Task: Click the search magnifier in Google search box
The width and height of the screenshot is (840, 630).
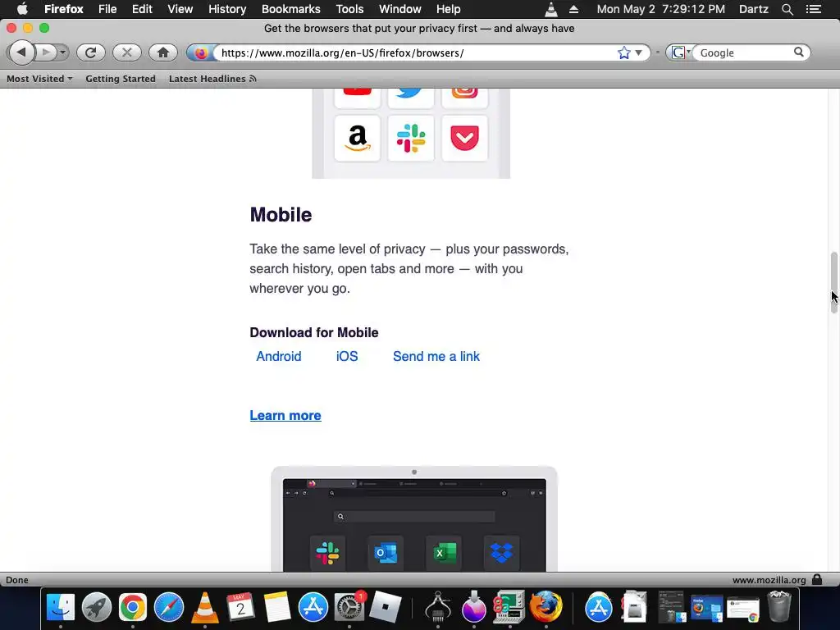Action: pyautogui.click(x=799, y=52)
